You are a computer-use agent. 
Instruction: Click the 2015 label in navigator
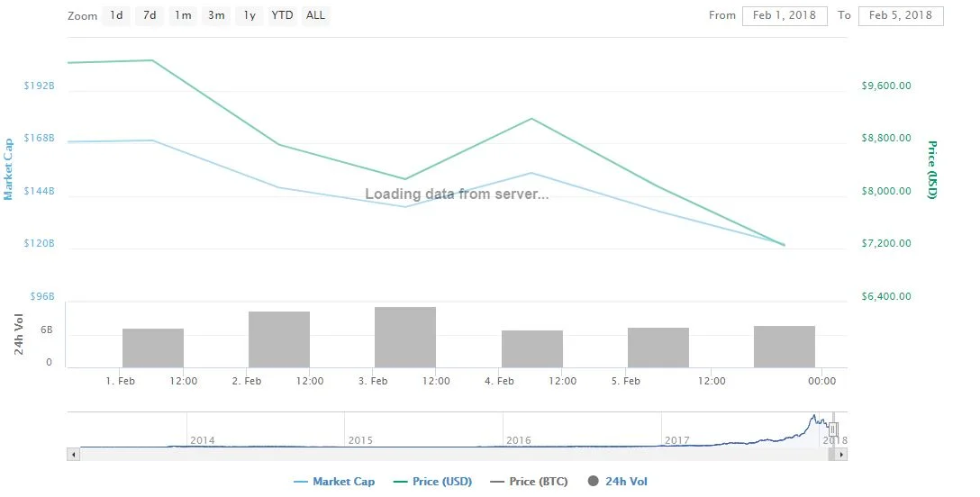[x=360, y=440]
